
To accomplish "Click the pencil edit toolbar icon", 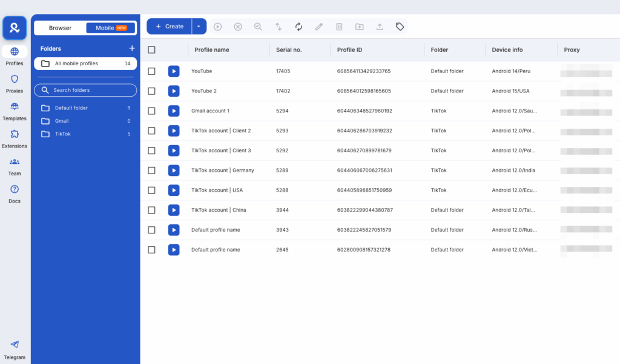I will 318,27.
